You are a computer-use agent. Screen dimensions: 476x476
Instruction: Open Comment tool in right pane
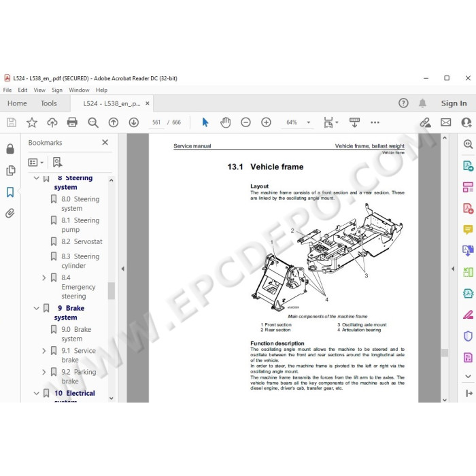click(x=468, y=229)
